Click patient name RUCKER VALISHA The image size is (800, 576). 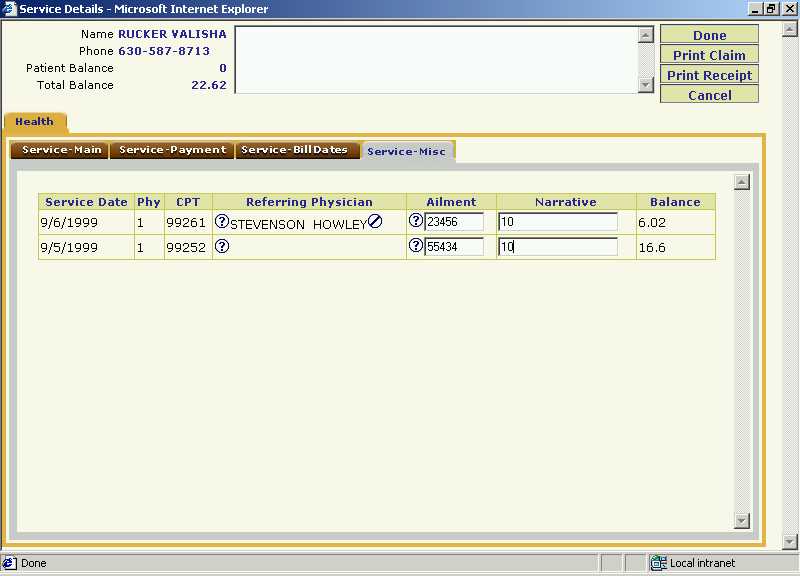(172, 34)
